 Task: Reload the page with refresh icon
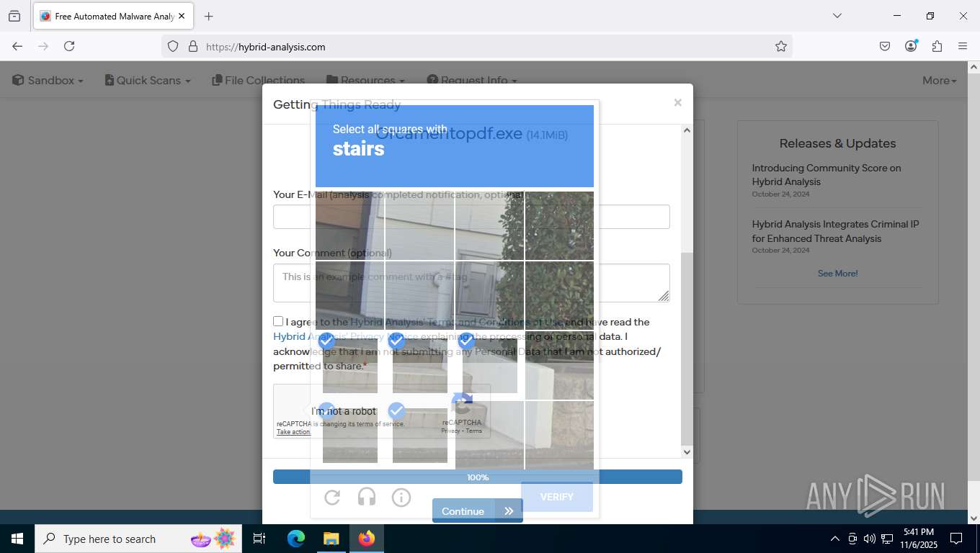coord(69,46)
